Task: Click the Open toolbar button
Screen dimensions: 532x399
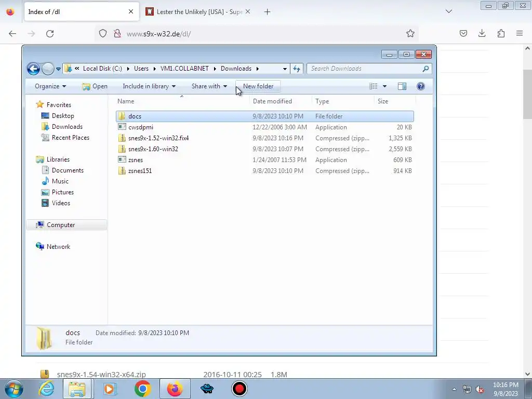Action: tap(95, 86)
